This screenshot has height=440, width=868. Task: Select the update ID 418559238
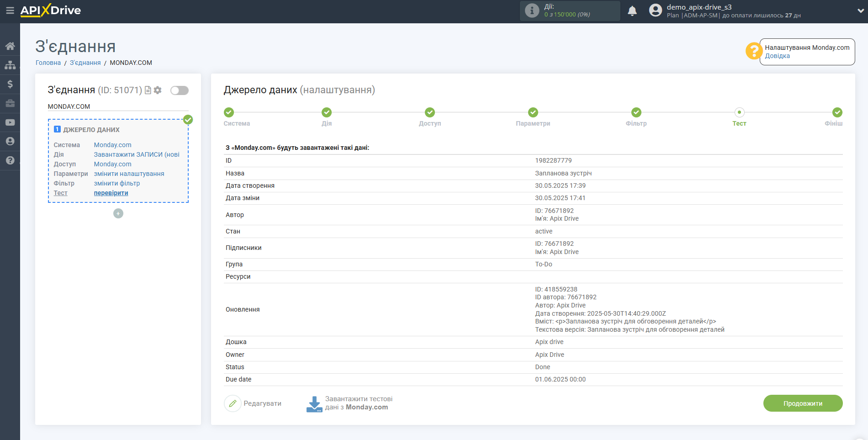click(556, 289)
